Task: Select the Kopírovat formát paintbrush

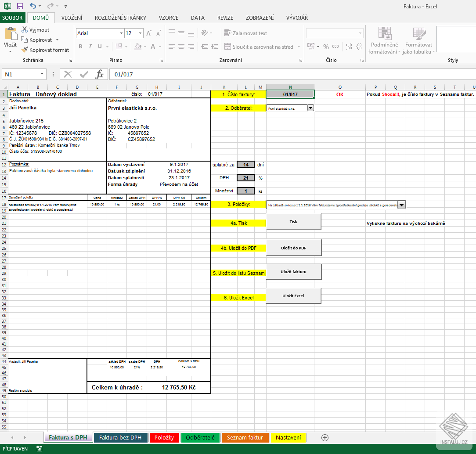Action: (25, 50)
